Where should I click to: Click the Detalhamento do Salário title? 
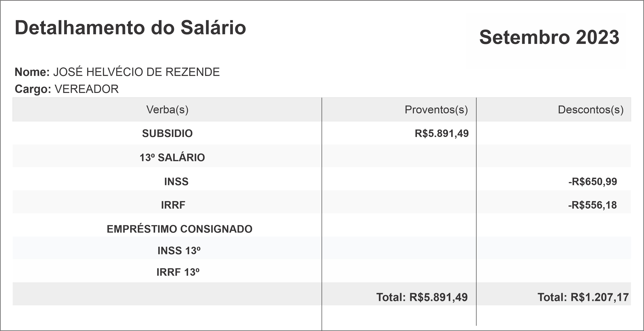pyautogui.click(x=130, y=28)
